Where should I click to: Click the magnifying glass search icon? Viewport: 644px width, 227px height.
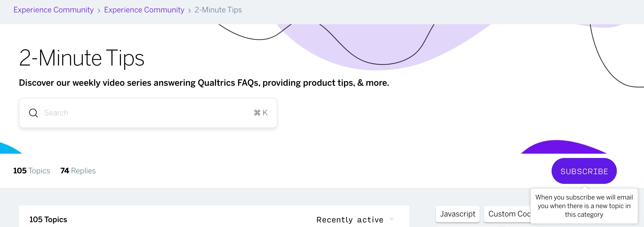pos(33,113)
